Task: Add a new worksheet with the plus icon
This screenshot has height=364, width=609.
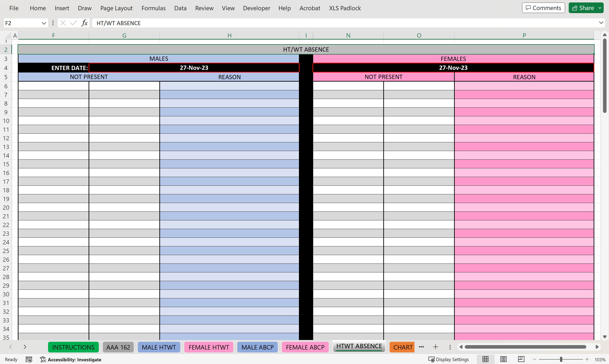Action: point(436,347)
